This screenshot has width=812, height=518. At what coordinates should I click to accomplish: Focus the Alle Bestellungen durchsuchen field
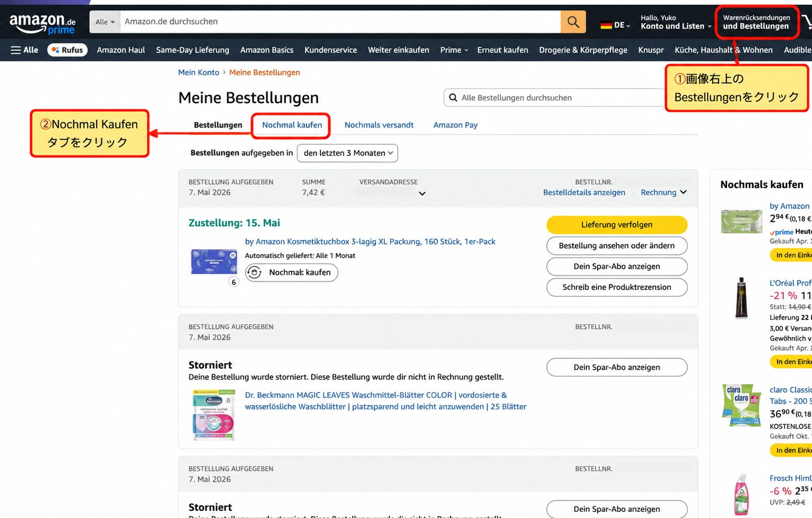pos(554,98)
